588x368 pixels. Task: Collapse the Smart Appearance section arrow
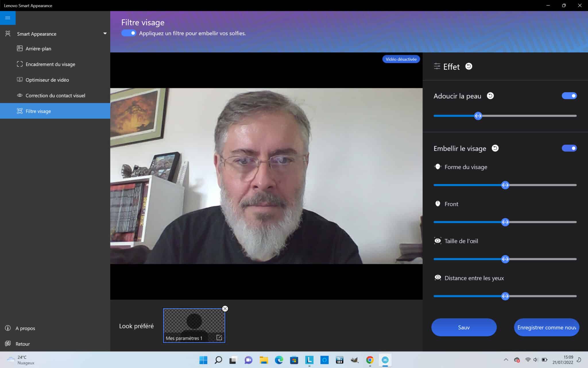pos(105,34)
